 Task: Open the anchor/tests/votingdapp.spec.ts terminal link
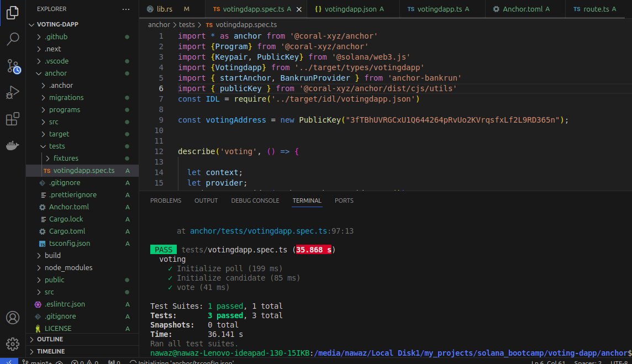tap(259, 231)
